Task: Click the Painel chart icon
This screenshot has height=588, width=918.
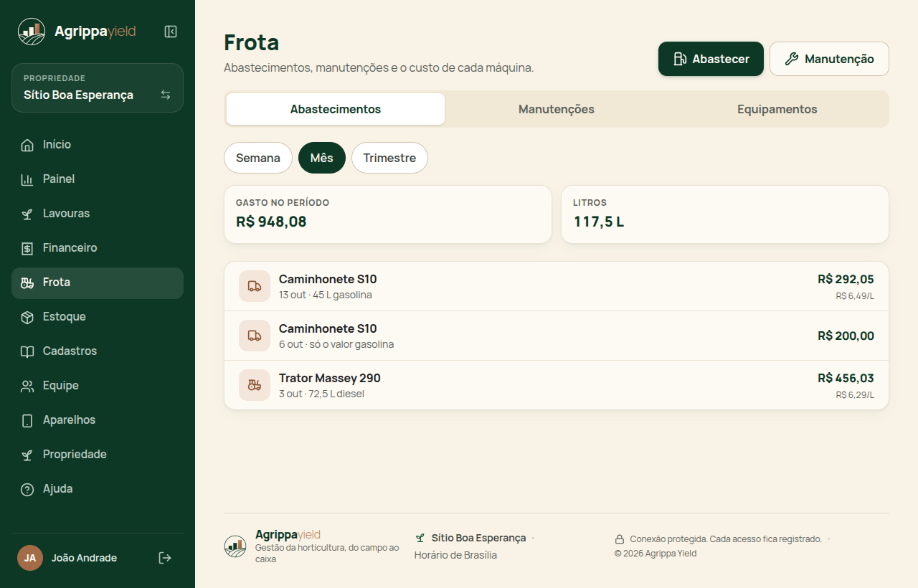Action: coord(27,179)
